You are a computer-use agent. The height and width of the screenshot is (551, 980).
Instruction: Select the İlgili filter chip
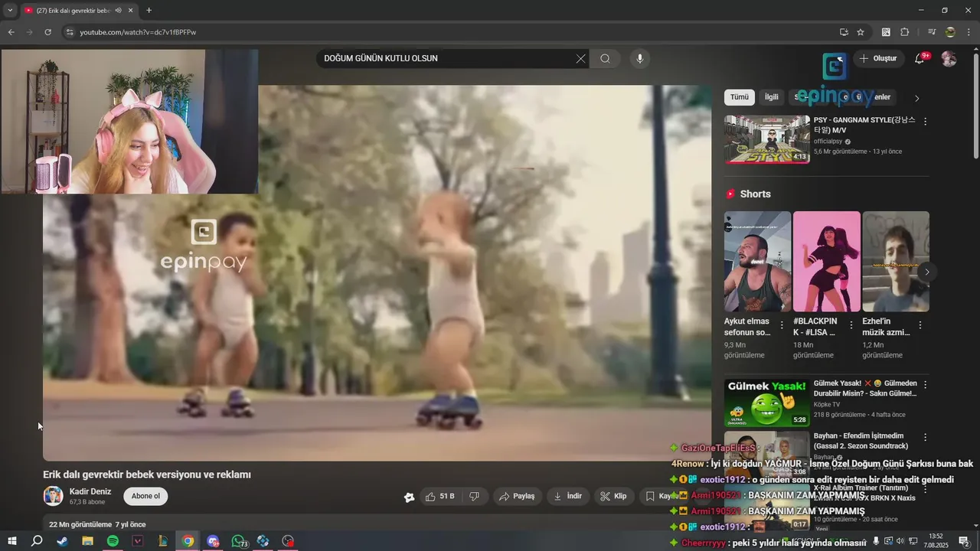click(772, 97)
